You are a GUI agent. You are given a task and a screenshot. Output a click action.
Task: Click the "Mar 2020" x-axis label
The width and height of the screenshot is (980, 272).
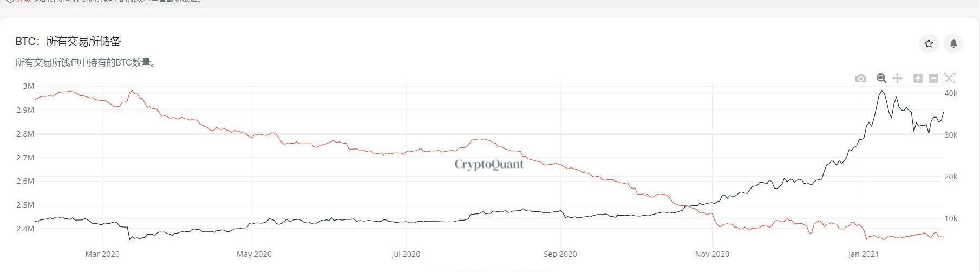click(102, 254)
